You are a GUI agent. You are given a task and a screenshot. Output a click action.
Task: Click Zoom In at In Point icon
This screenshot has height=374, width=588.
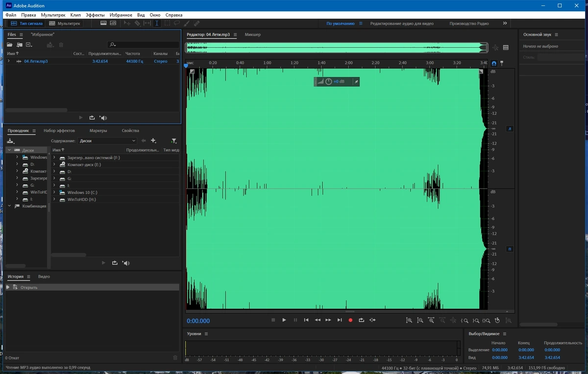[x=465, y=321]
